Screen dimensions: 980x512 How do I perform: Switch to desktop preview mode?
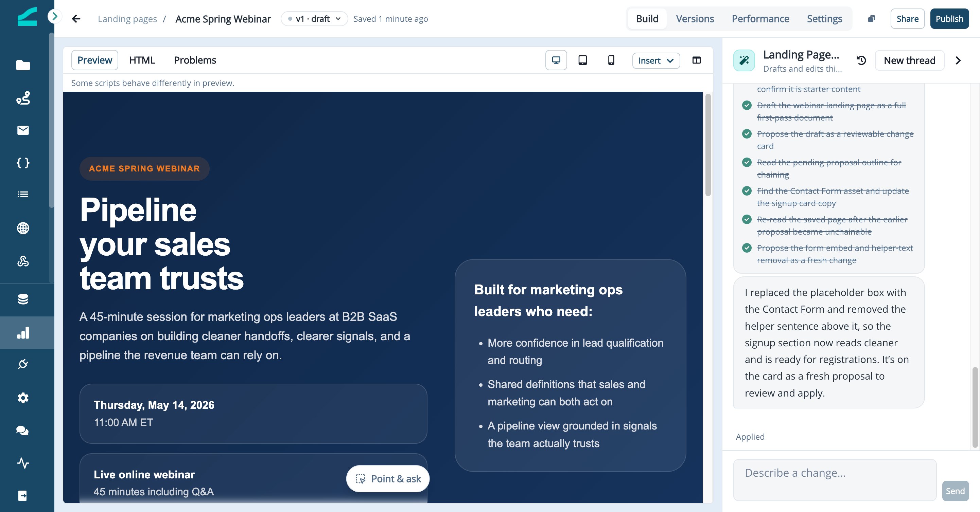(556, 60)
